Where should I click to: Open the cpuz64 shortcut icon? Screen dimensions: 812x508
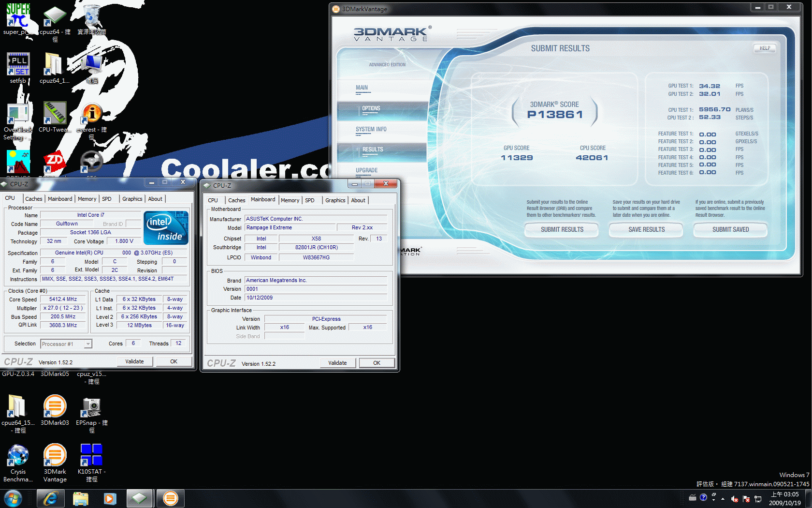(55, 23)
